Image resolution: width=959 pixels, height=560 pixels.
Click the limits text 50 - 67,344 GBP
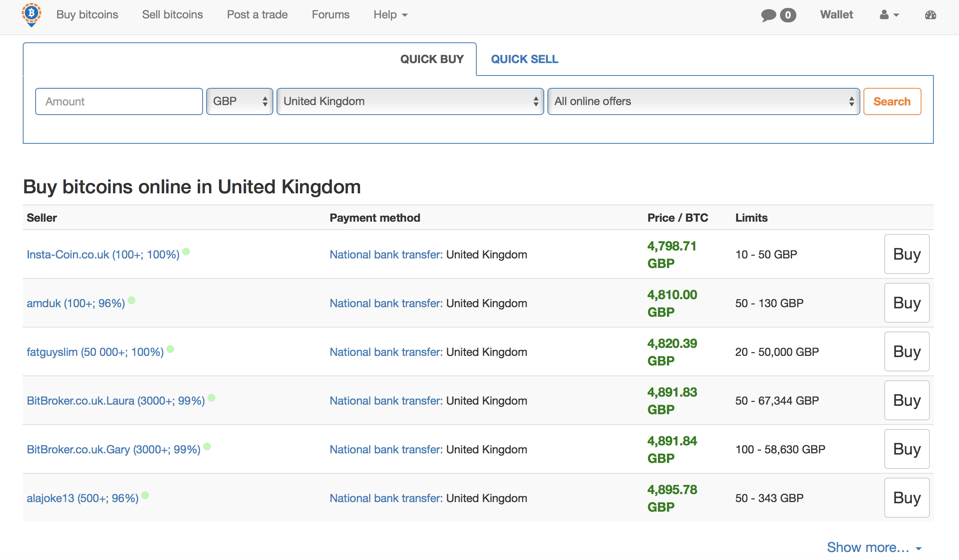[777, 401]
